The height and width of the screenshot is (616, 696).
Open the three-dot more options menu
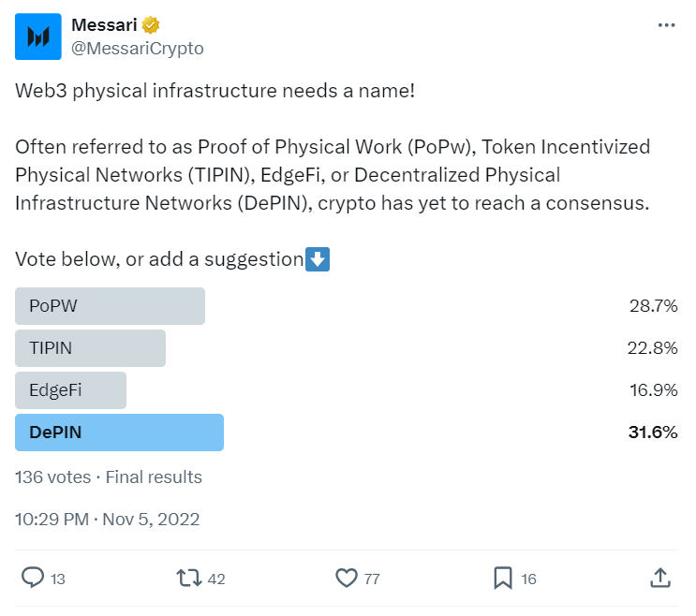666,25
